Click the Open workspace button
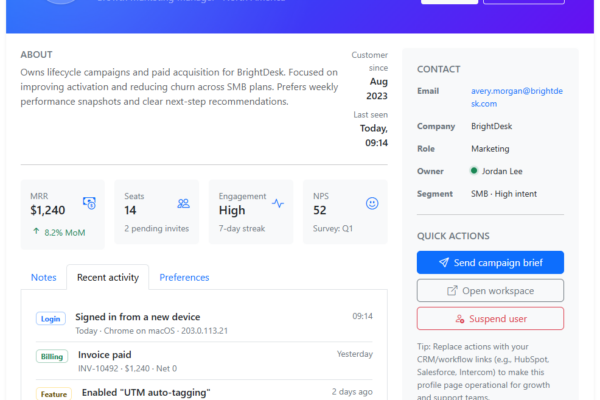The image size is (600, 400). pos(490,291)
